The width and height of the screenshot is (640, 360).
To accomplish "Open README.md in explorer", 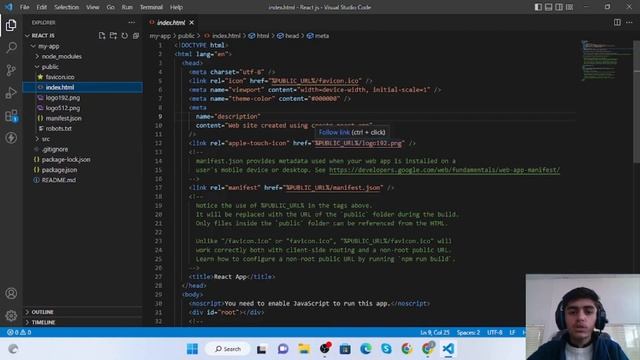I will 58,180.
